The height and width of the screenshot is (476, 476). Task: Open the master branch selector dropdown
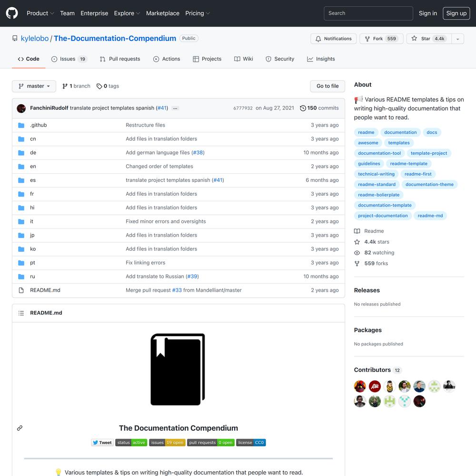pyautogui.click(x=34, y=86)
